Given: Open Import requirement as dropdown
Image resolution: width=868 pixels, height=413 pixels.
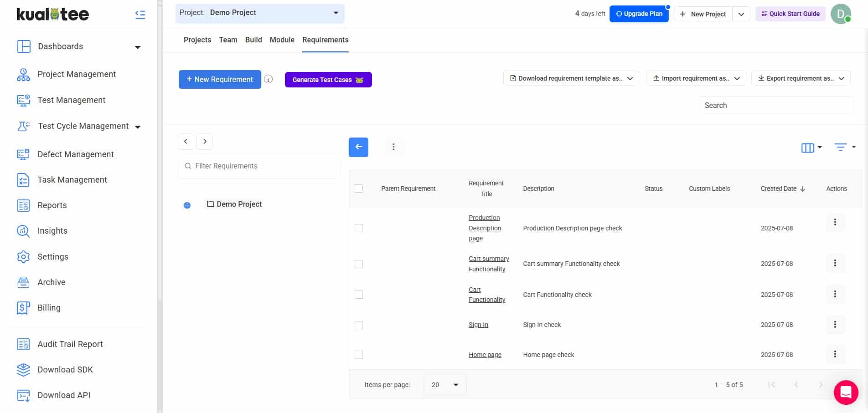Looking at the screenshot, I should click(696, 78).
